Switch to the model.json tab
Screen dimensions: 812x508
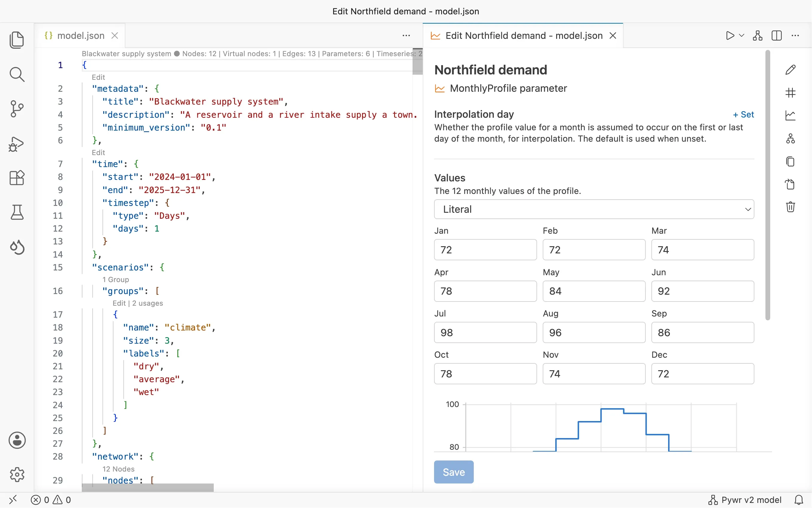click(x=81, y=36)
